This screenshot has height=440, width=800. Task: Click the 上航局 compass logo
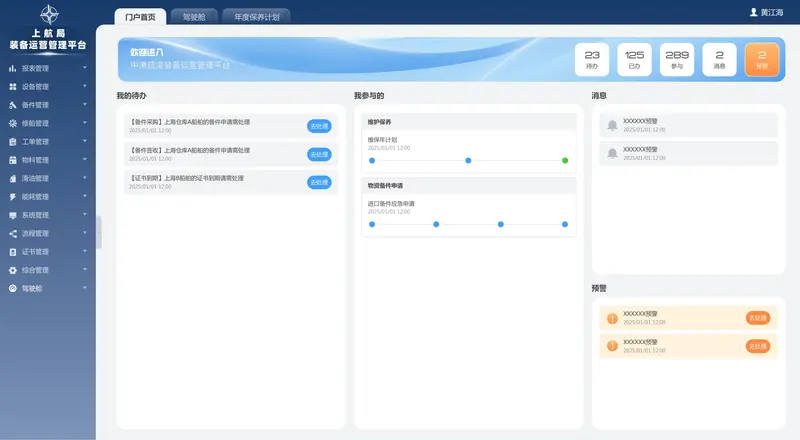pos(49,14)
